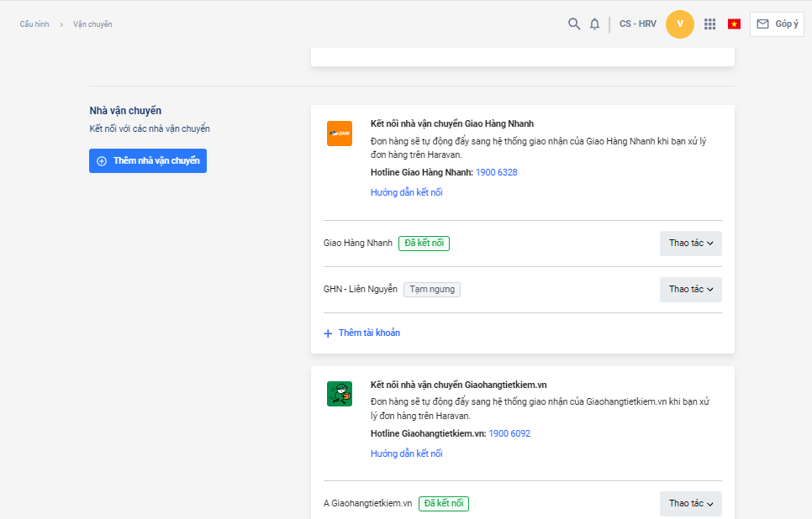
Task: Expand Thao tác for Giao Hàng Nhanh
Action: (690, 244)
